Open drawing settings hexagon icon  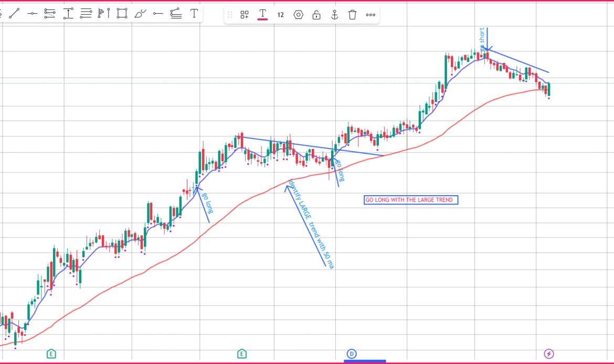[x=298, y=15]
